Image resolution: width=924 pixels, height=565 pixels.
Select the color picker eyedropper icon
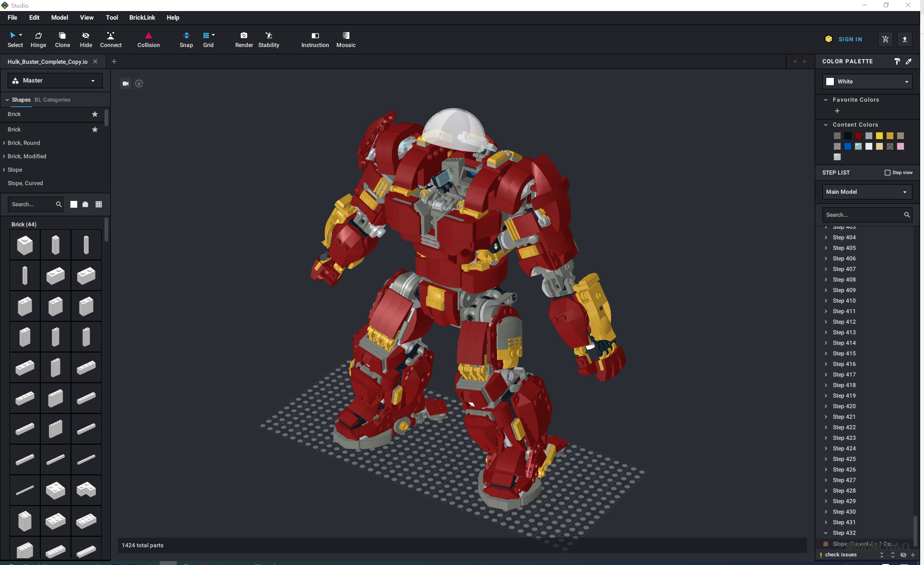909,61
